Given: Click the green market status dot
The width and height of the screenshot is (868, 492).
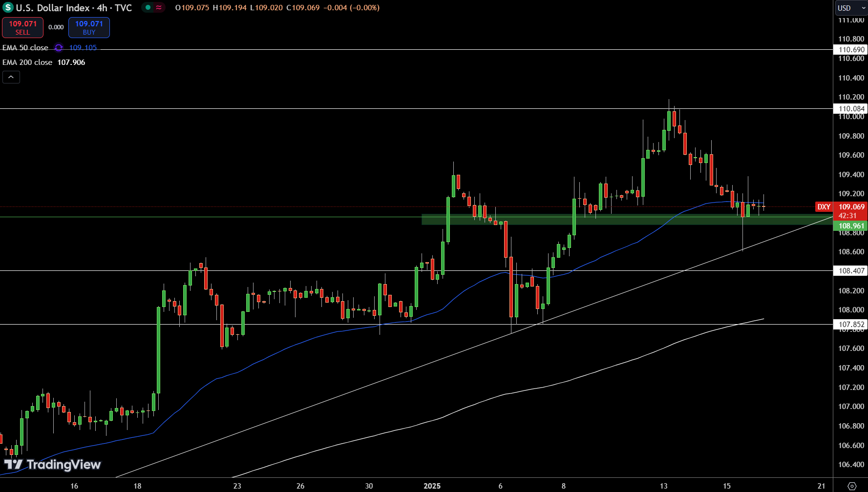Looking at the screenshot, I should [148, 7].
